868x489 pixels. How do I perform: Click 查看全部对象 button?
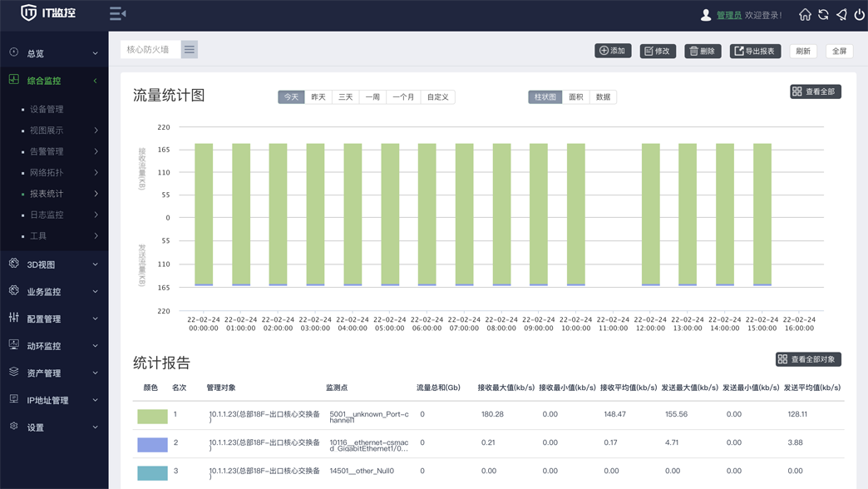point(808,359)
